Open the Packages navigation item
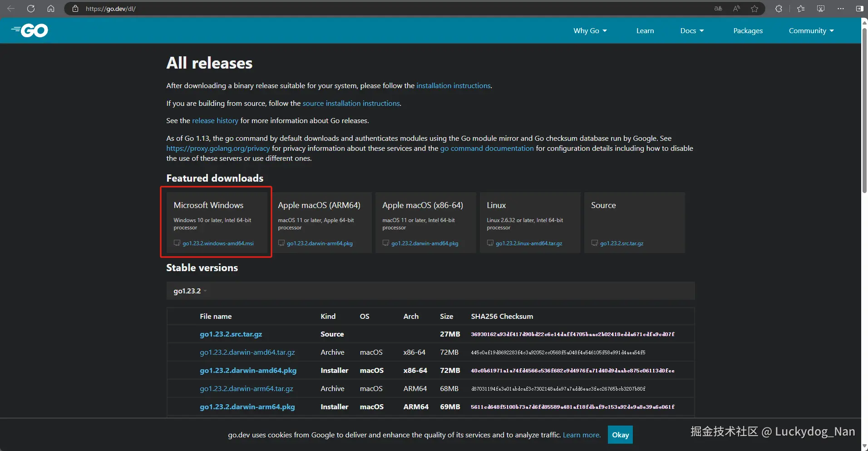 (748, 30)
